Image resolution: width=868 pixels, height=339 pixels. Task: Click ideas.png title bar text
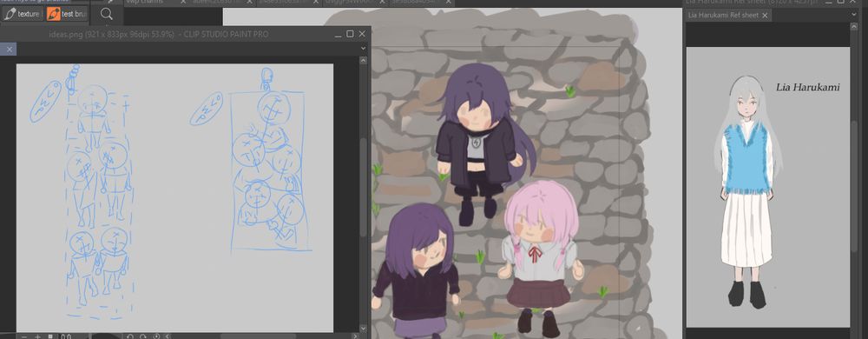(x=159, y=35)
